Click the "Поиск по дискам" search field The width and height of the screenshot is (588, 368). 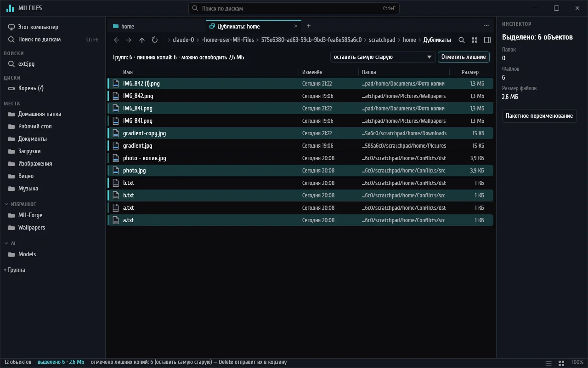(294, 8)
